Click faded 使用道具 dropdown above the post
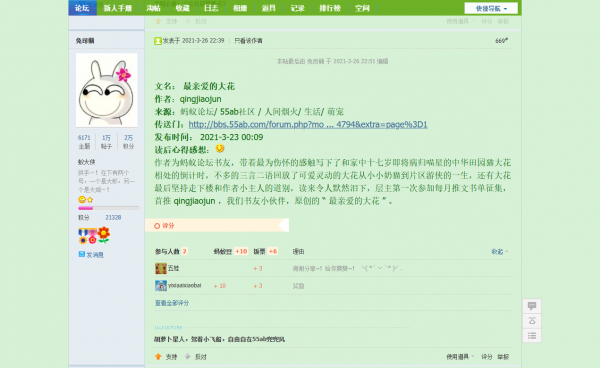Screen dimensions: 600x368 pyautogui.click(x=460, y=21)
